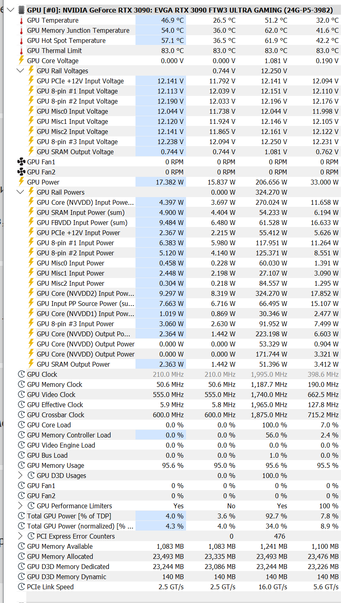Collapse the GPU Rail Voltages group
364x603 pixels.
[x=20, y=70]
